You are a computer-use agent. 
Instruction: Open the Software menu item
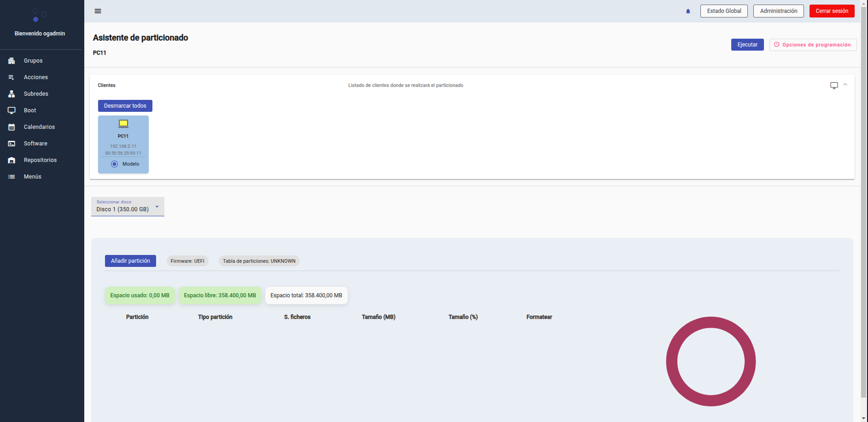click(35, 144)
